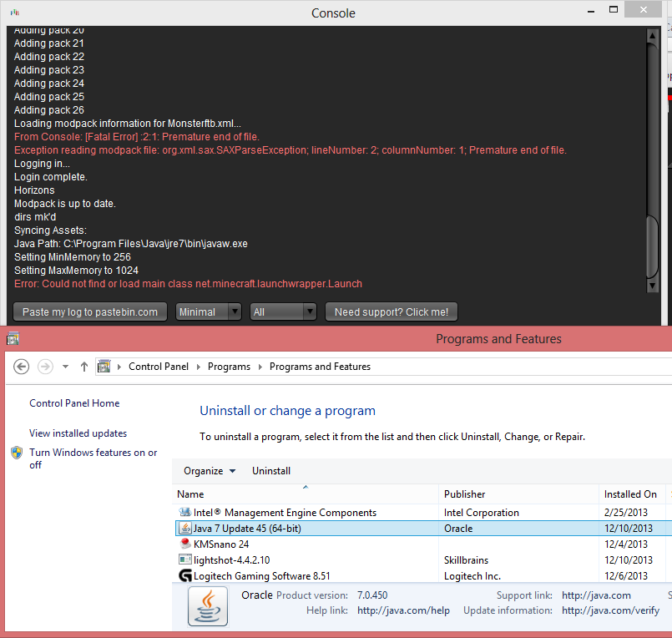Image resolution: width=672 pixels, height=638 pixels.
Task: Click the SAXParseException error line
Action: pyautogui.click(x=291, y=150)
